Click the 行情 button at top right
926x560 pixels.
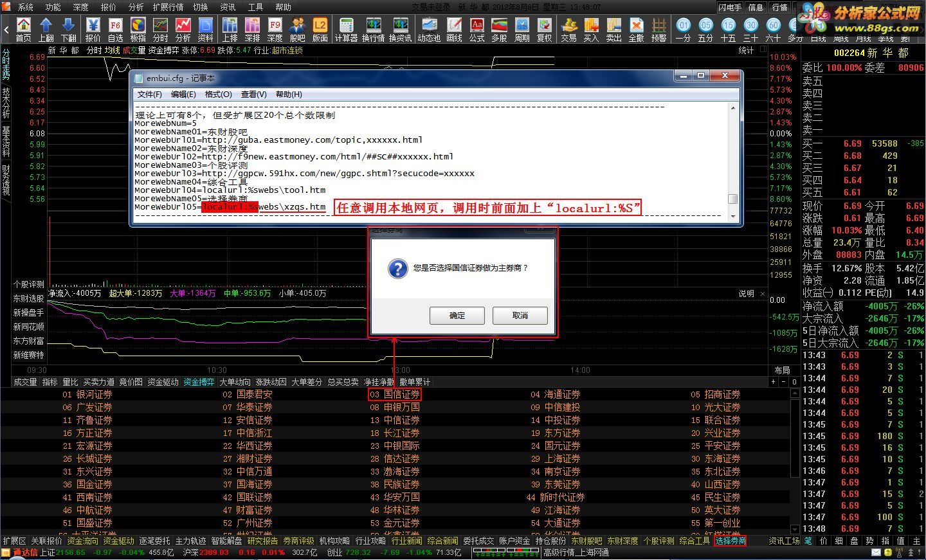tap(779, 7)
